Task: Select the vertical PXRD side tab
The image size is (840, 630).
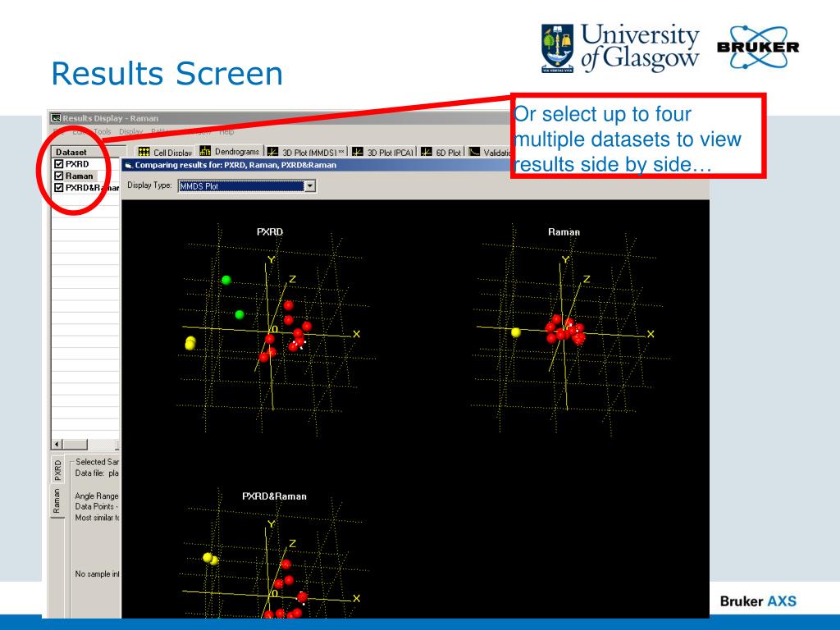Action: point(58,470)
